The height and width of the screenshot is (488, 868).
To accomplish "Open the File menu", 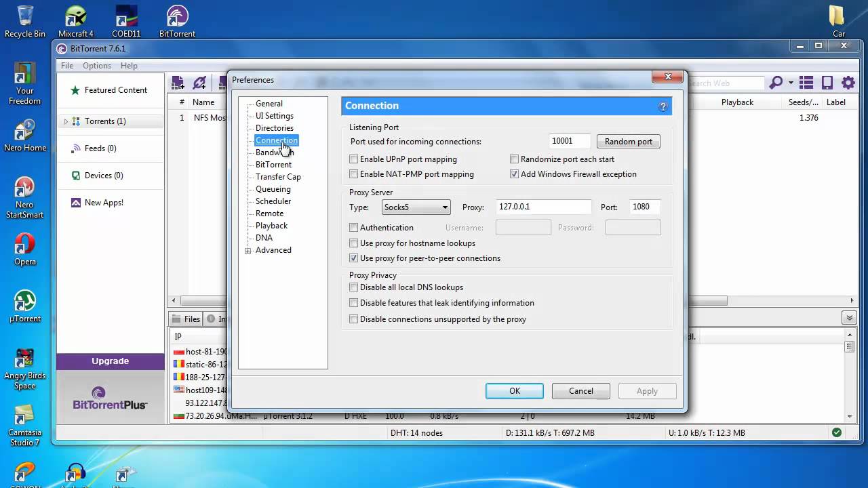I will [x=67, y=66].
